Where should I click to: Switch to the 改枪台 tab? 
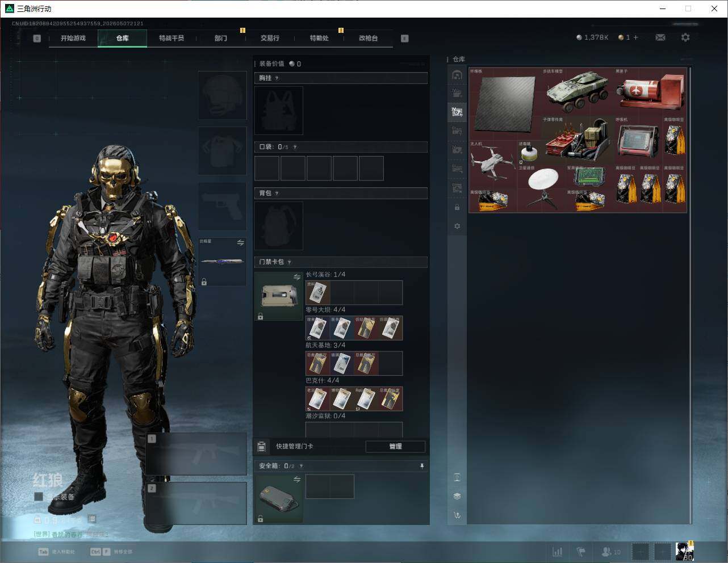point(368,38)
